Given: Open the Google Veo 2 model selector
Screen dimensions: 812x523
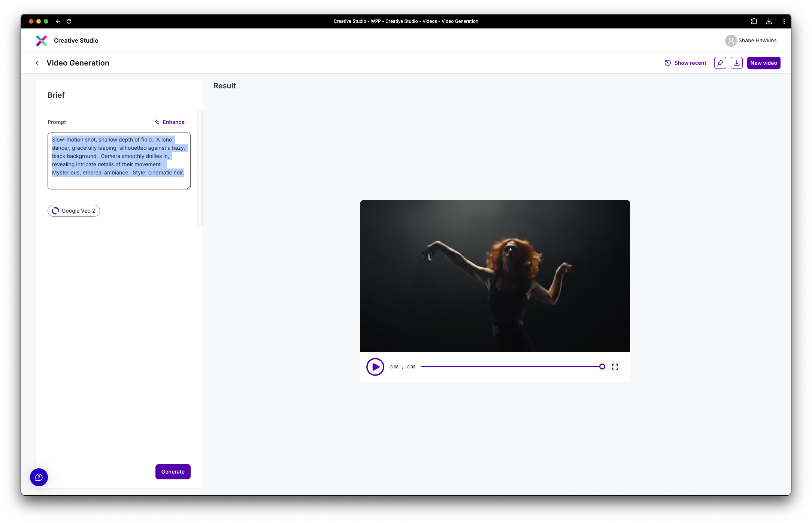Looking at the screenshot, I should coord(74,211).
